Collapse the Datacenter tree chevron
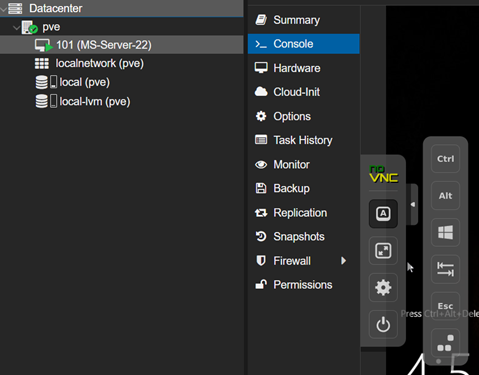479x375 pixels. (x=3, y=9)
